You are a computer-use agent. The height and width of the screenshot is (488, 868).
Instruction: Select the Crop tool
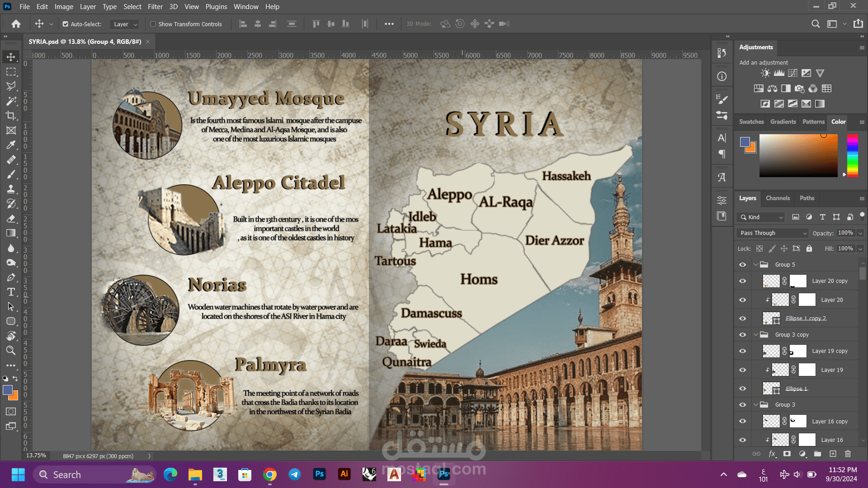click(11, 116)
